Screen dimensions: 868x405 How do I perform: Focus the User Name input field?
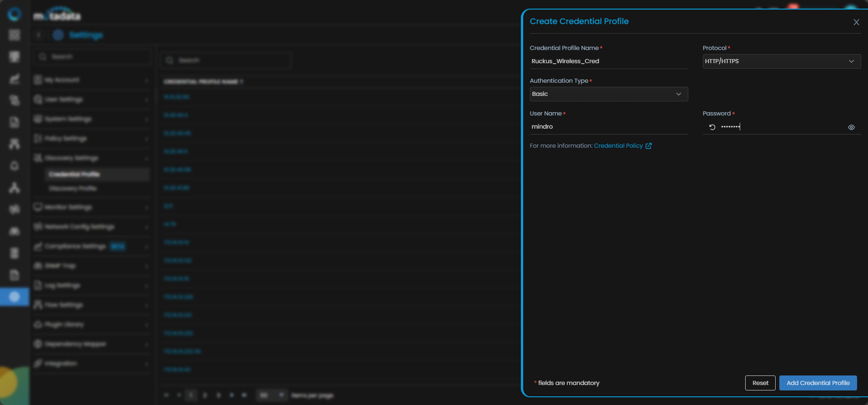[x=608, y=127]
